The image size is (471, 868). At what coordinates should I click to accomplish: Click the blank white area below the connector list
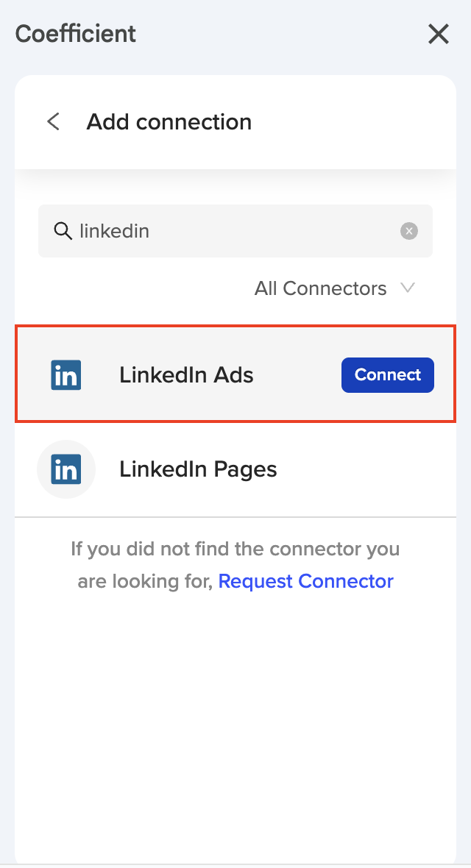(235, 721)
